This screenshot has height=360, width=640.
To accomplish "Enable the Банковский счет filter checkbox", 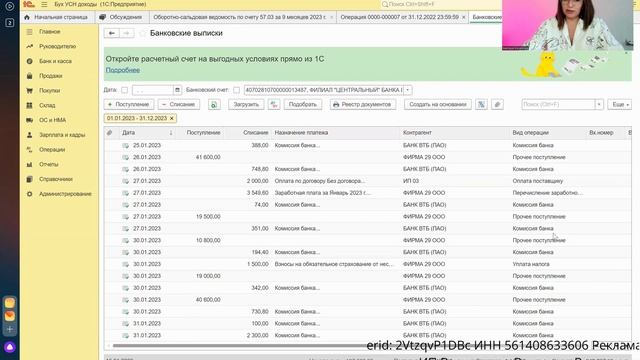I will (x=236, y=90).
